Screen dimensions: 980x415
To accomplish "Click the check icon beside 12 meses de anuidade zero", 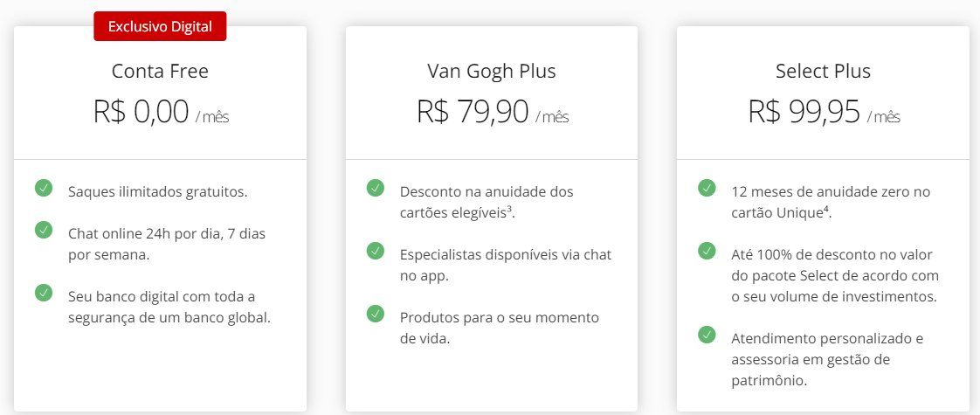I will pos(707,188).
